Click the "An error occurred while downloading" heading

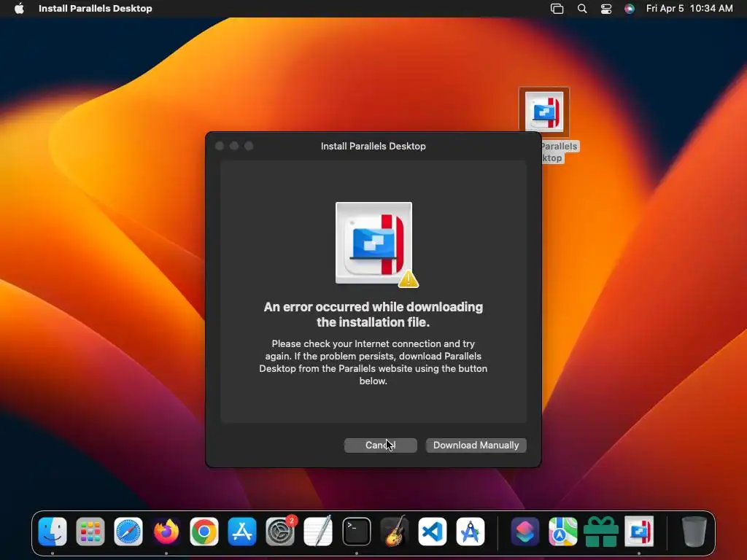373,314
